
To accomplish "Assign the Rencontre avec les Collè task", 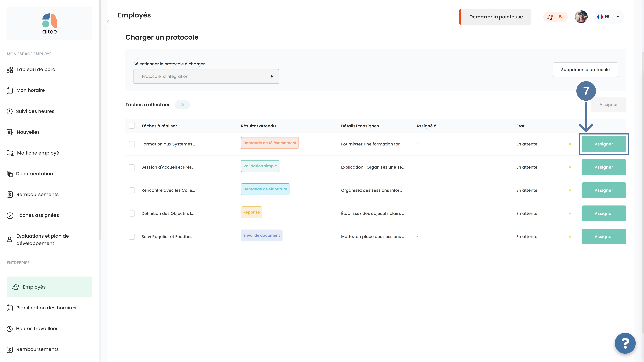I will coord(604,190).
